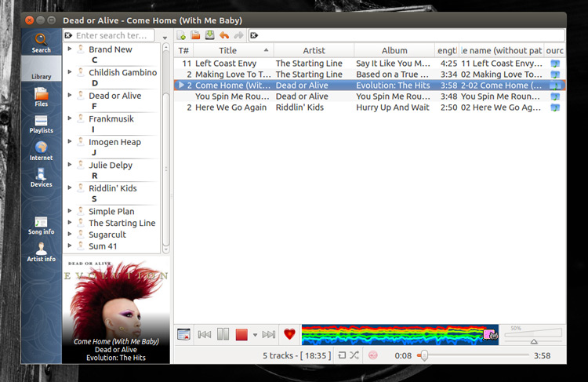Show the Song info panel
Screen dimensions: 588x382
(x=41, y=226)
